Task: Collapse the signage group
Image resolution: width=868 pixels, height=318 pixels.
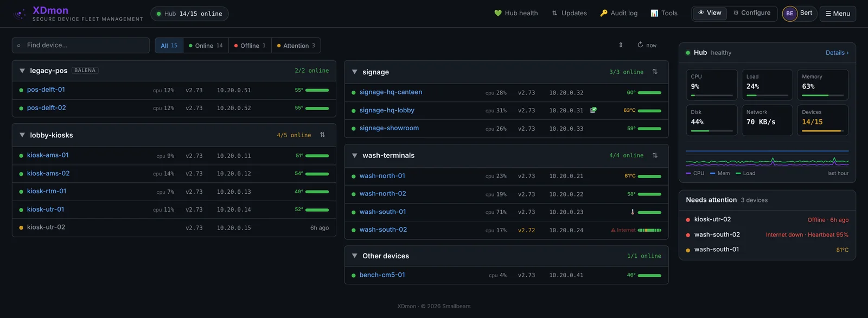Action: (355, 72)
